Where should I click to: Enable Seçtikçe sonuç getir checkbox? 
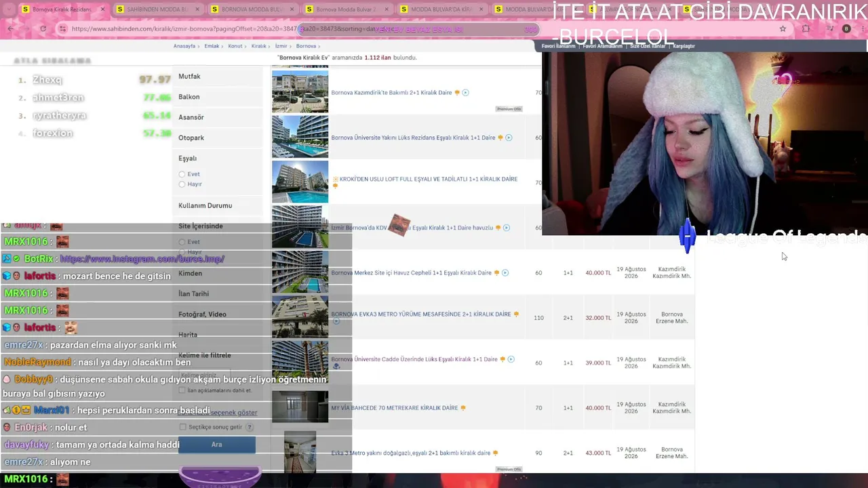coord(182,427)
